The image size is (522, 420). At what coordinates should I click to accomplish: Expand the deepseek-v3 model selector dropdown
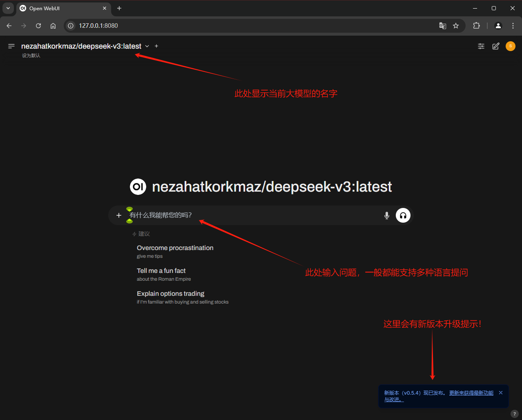coord(147,46)
